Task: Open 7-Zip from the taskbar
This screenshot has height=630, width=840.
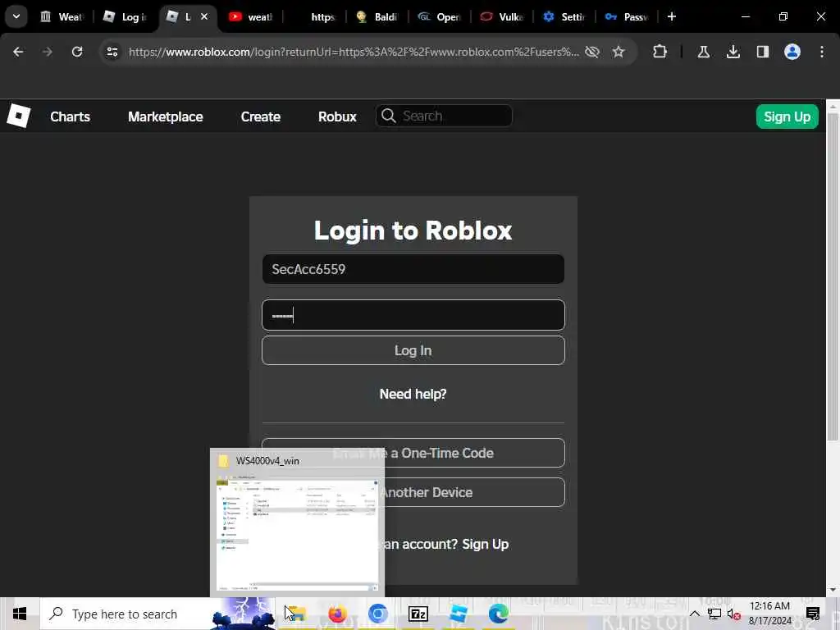Action: point(418,614)
